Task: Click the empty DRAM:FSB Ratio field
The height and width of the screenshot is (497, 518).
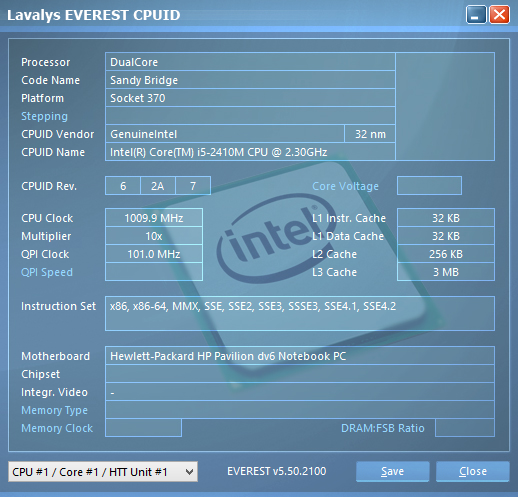Action: [465, 428]
